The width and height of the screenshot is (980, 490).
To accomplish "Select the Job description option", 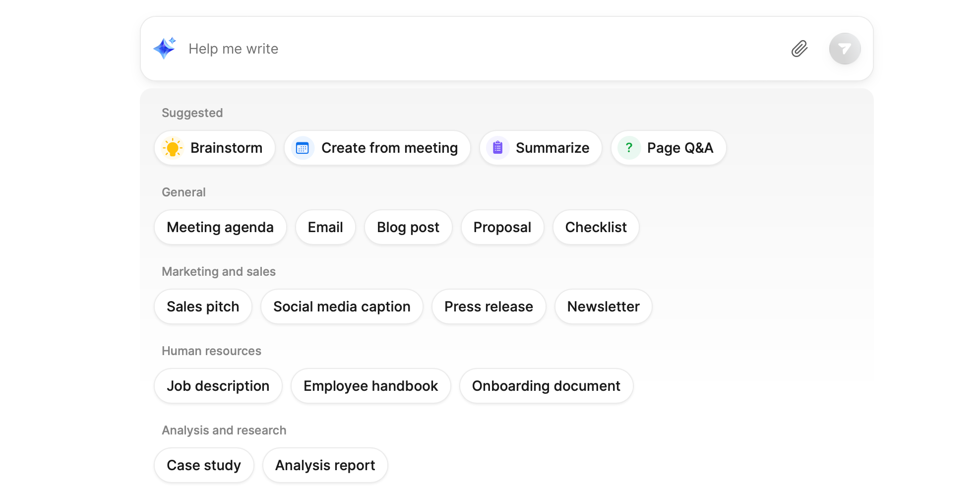I will (218, 386).
